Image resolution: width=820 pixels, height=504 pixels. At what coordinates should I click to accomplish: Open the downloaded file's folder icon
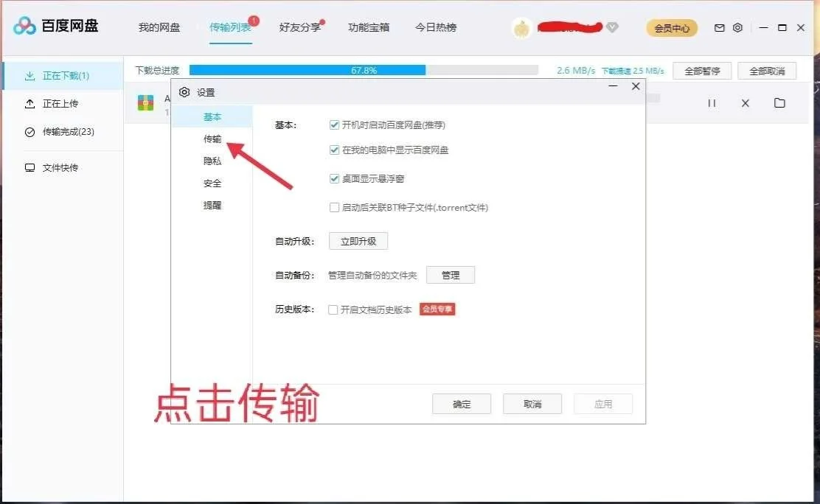(x=779, y=103)
